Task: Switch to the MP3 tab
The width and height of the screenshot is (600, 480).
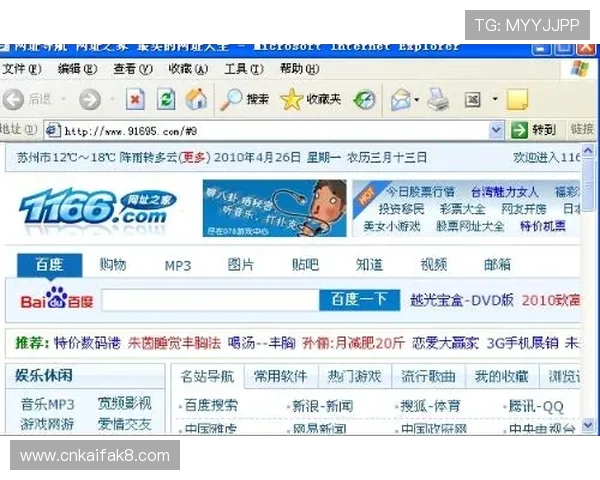Action: click(x=178, y=265)
